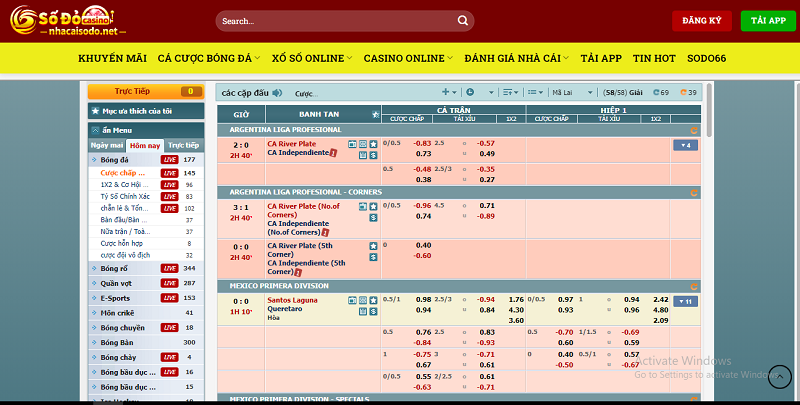Expand the 11 more markets for Santos Laguna

point(684,301)
